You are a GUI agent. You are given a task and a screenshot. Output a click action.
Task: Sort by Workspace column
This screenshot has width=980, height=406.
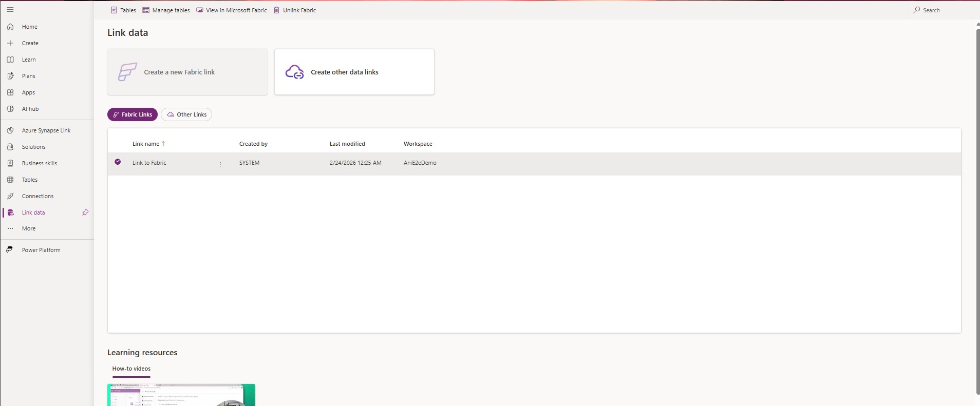[x=418, y=144]
